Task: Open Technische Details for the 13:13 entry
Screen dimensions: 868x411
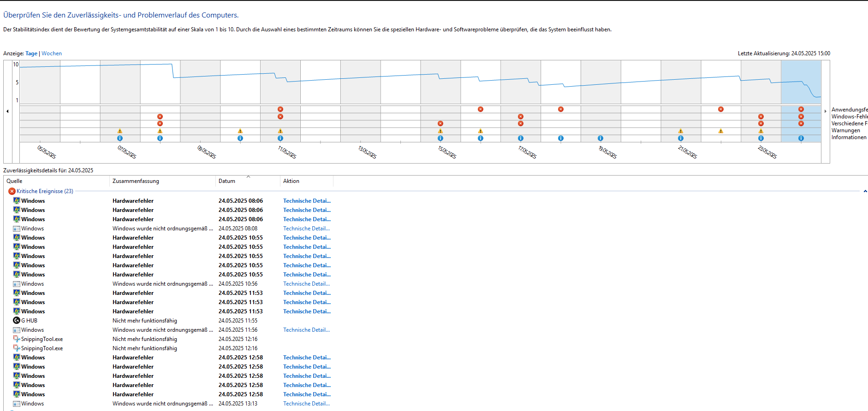Action: [x=307, y=404]
